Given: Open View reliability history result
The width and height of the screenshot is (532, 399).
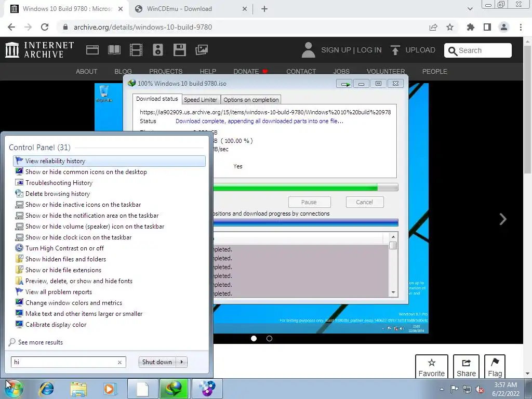Looking at the screenshot, I should click(x=109, y=161).
